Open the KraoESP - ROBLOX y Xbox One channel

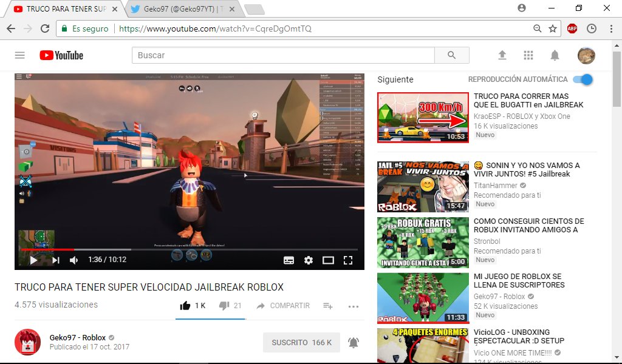click(522, 116)
